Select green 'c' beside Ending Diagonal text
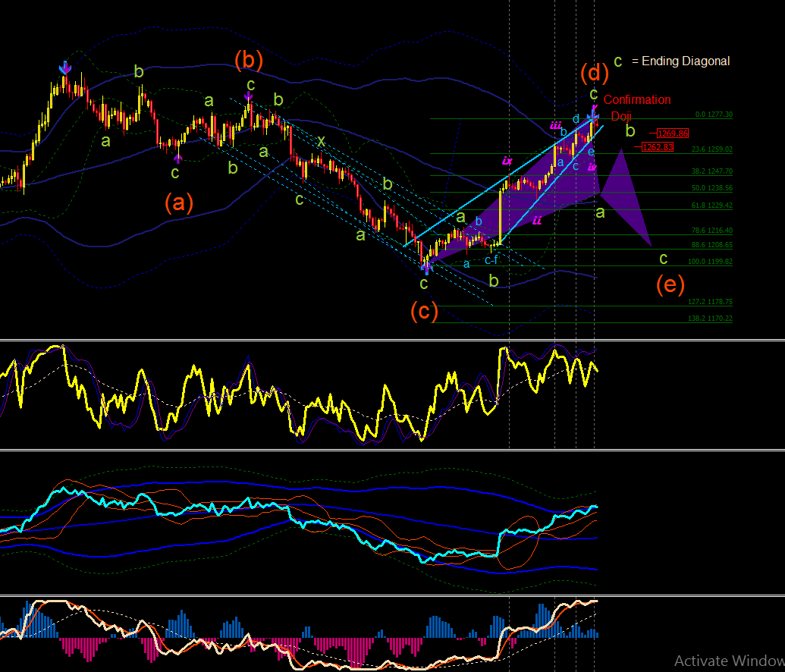785x672 pixels. click(618, 61)
